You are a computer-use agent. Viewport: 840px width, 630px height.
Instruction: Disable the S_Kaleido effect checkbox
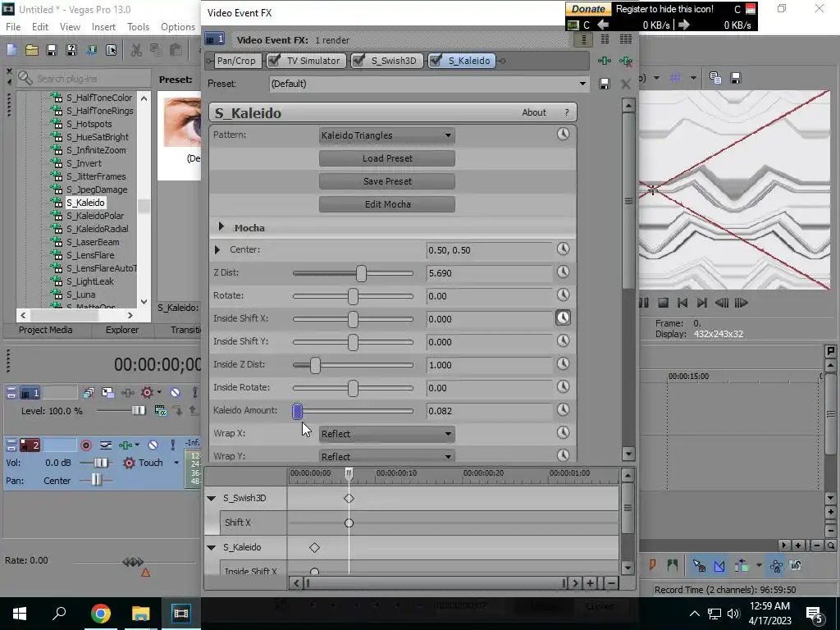click(x=436, y=61)
